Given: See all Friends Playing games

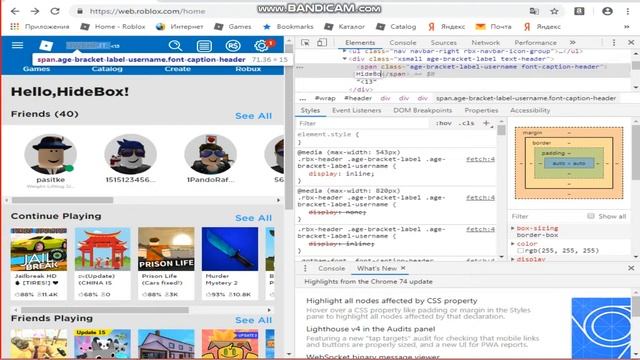Looking at the screenshot, I should point(253,320).
